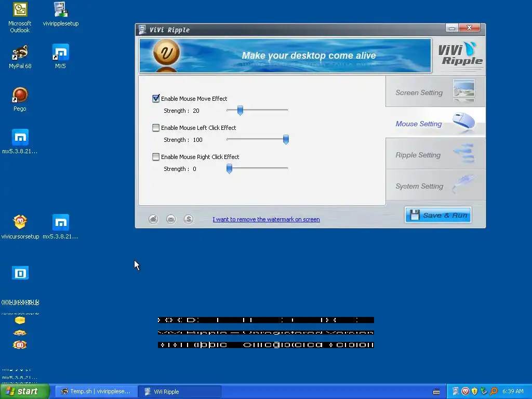The image size is (532, 399).
Task: Click the 6:39 AM taskbar clock
Action: coord(513,392)
